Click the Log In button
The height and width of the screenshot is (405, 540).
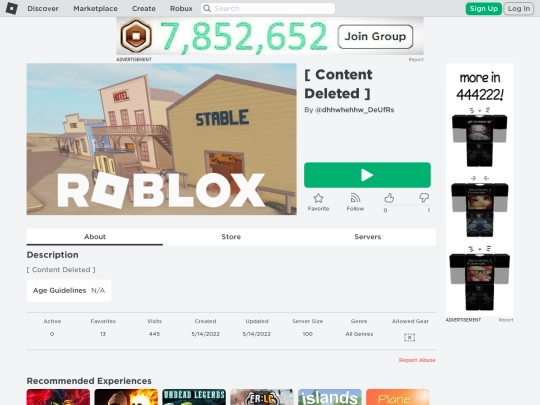click(519, 9)
